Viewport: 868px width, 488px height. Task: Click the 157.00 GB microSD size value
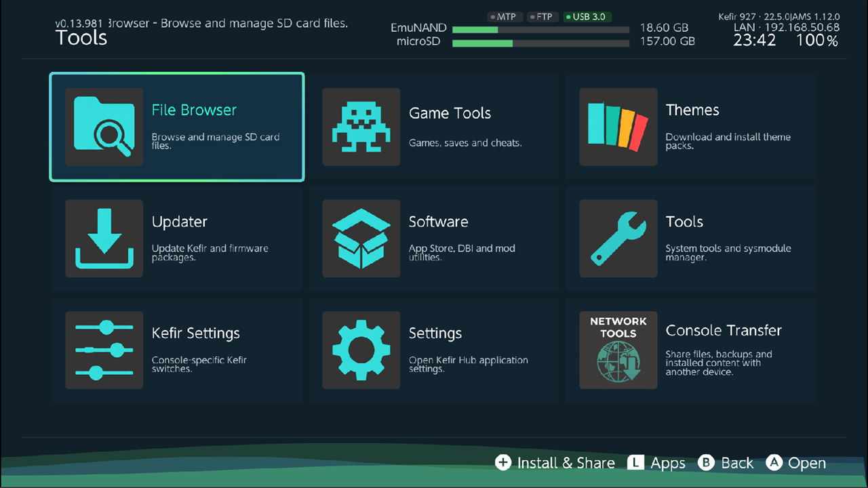coord(667,41)
